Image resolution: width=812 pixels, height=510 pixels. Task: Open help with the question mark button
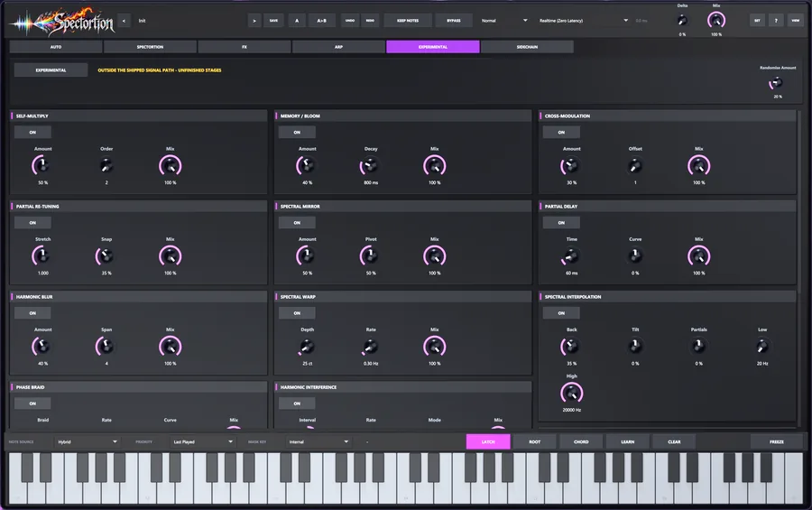click(x=776, y=21)
